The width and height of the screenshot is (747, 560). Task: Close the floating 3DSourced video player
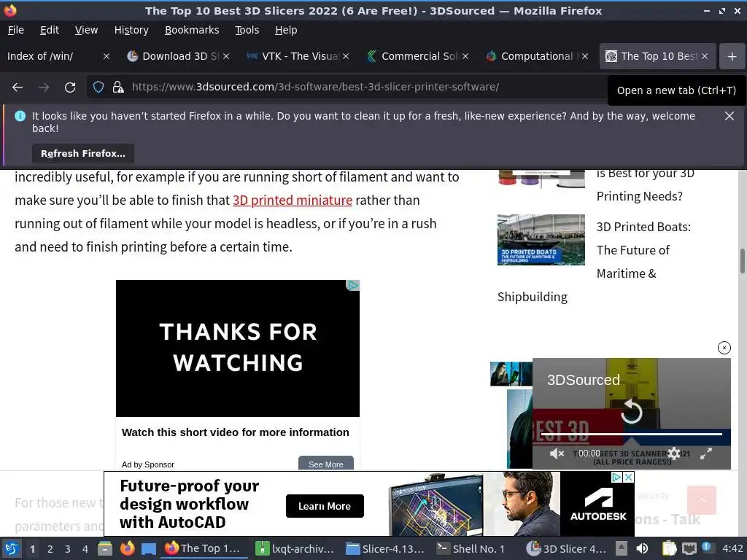724,348
